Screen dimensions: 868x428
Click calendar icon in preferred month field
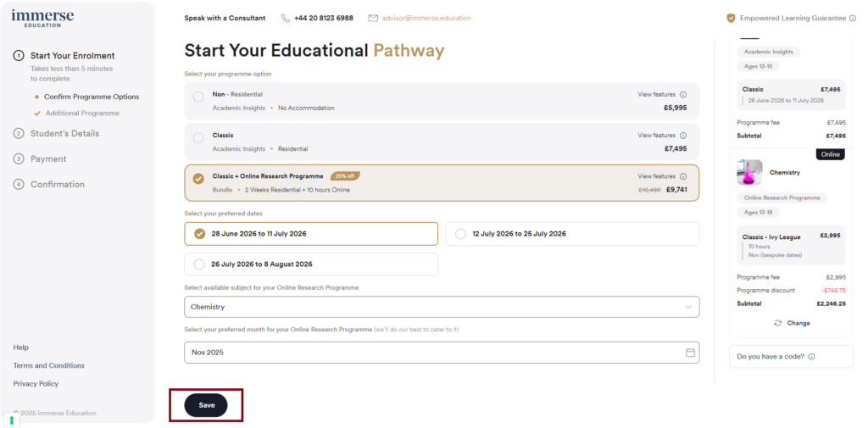[690, 353]
